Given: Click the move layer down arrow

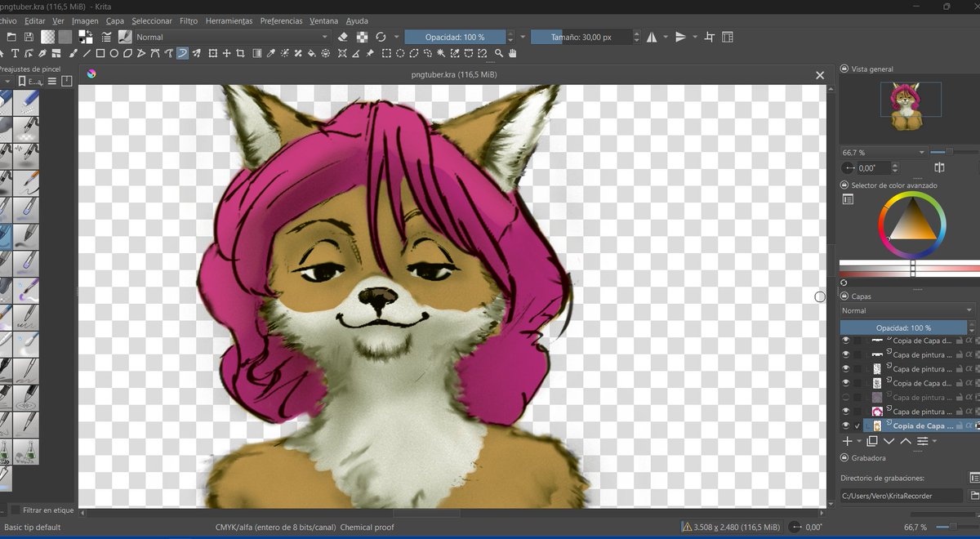Looking at the screenshot, I should point(889,441).
